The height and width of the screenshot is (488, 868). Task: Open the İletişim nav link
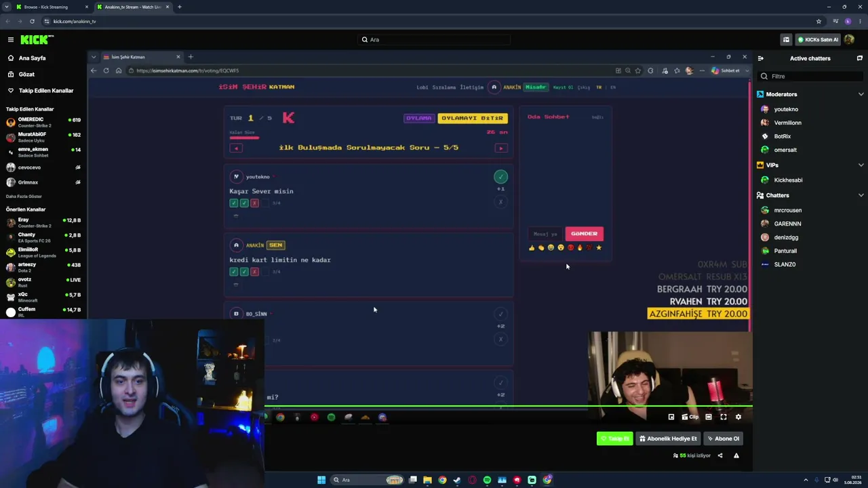(472, 87)
